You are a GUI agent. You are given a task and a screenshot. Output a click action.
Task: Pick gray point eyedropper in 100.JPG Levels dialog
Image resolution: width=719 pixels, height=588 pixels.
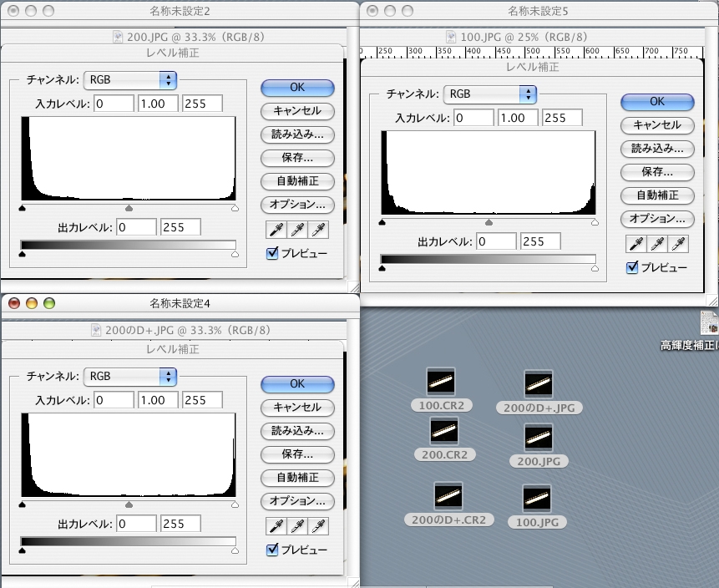[657, 244]
